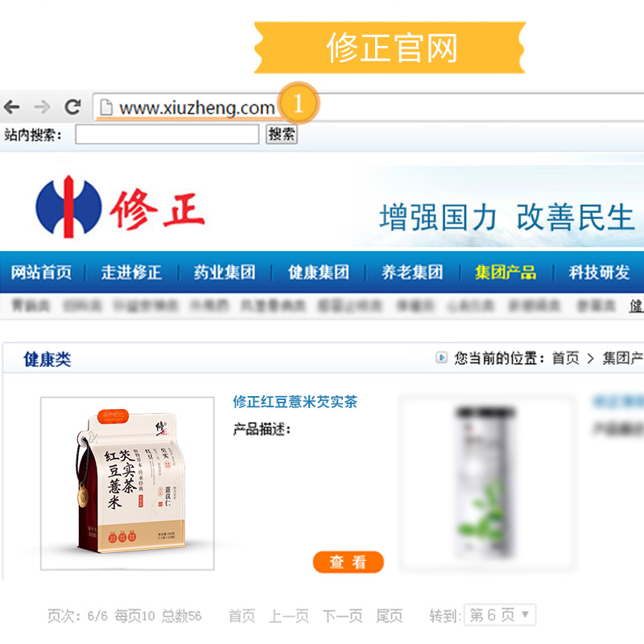Click the browser forward arrow
This screenshot has width=644, height=644.
(x=42, y=107)
